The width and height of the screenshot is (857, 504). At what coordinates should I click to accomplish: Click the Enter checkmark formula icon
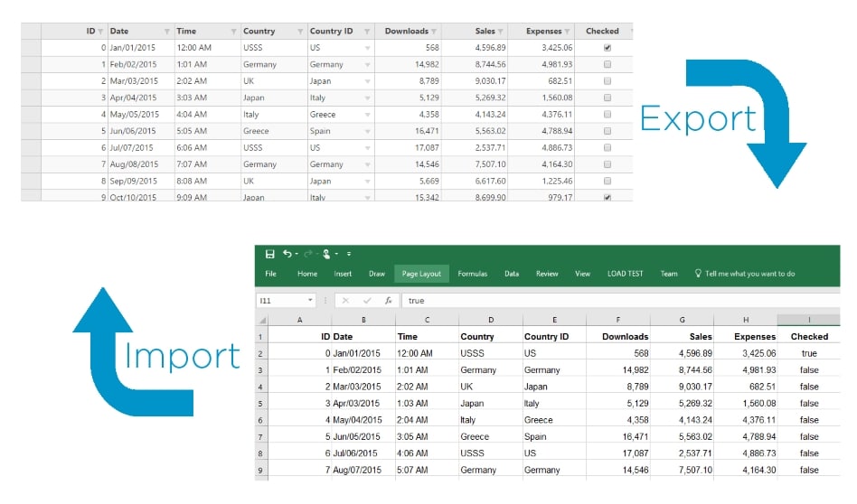(x=367, y=301)
